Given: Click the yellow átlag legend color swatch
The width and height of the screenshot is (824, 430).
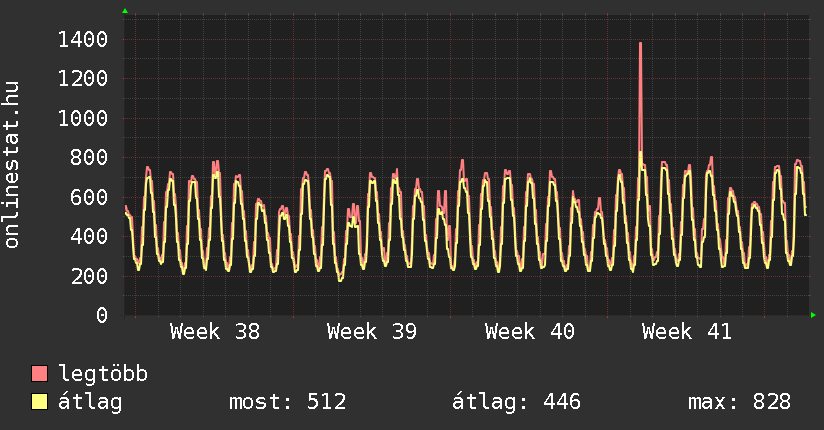Looking at the screenshot, I should (x=40, y=402).
